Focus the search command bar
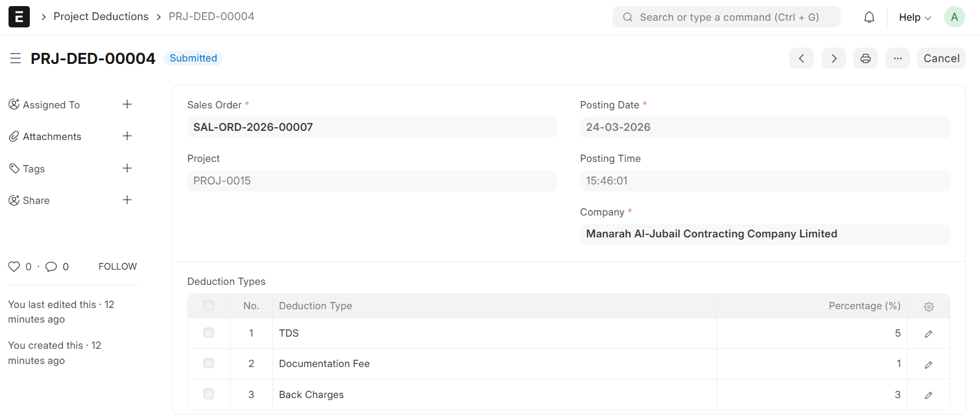Screen dimensions: 980x420 click(726, 17)
